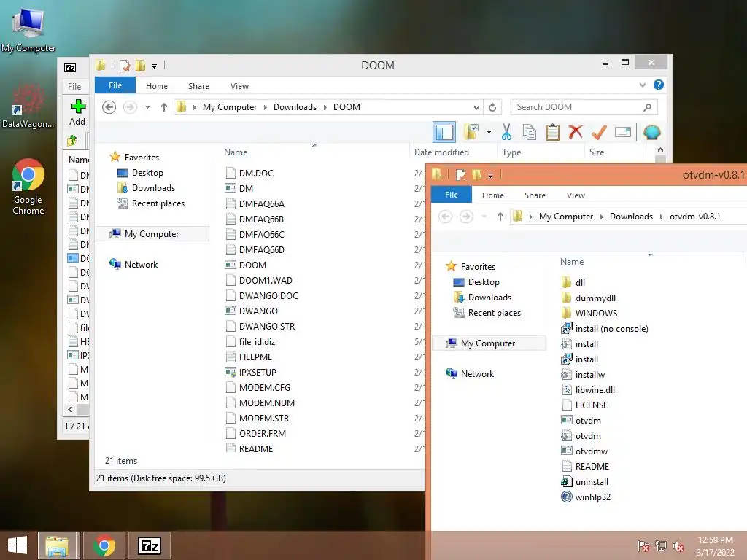
Task: Click the Add button in 7-Zip window
Action: (77, 112)
